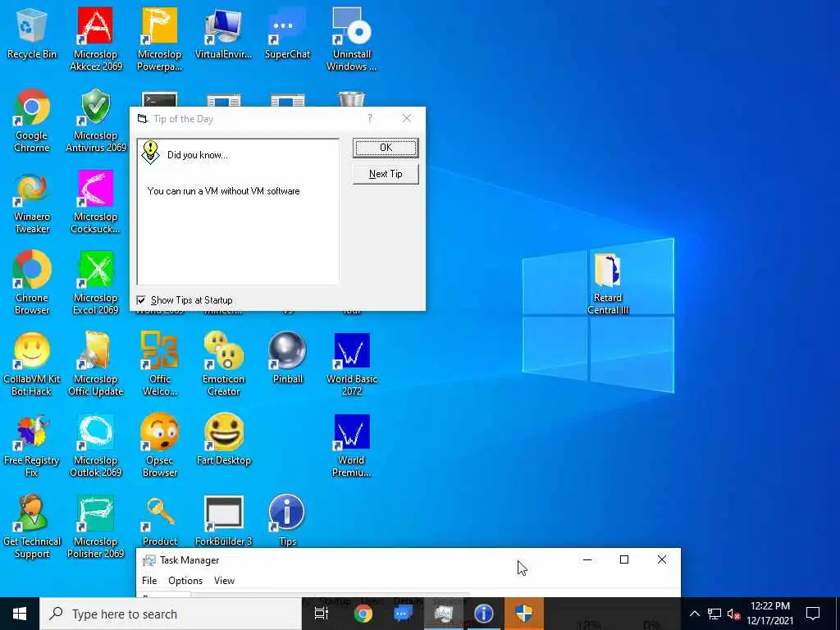Click the Task Manager title bar text
Image resolution: width=840 pixels, height=630 pixels.
coord(189,560)
